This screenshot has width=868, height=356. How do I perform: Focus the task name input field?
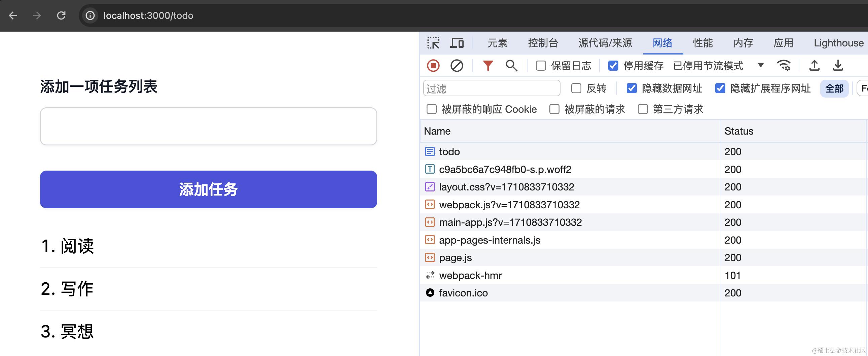click(x=208, y=127)
